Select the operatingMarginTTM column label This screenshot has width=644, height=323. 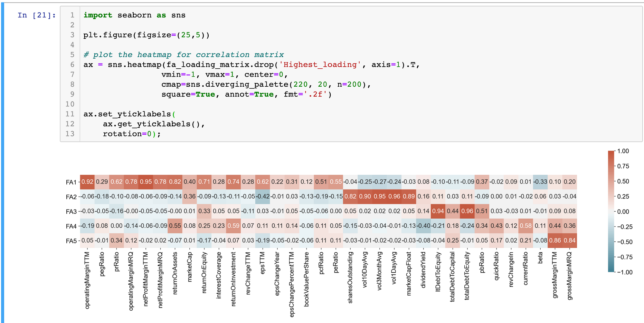[88, 279]
